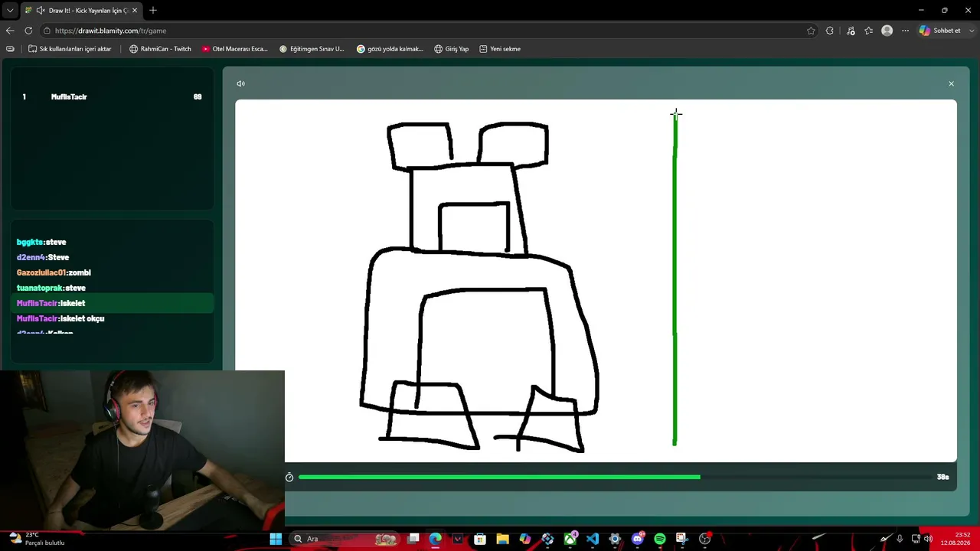Image resolution: width=980 pixels, height=551 pixels.
Task: Click highlighted chat message "MuflisTacir:iskelet"
Action: point(113,303)
